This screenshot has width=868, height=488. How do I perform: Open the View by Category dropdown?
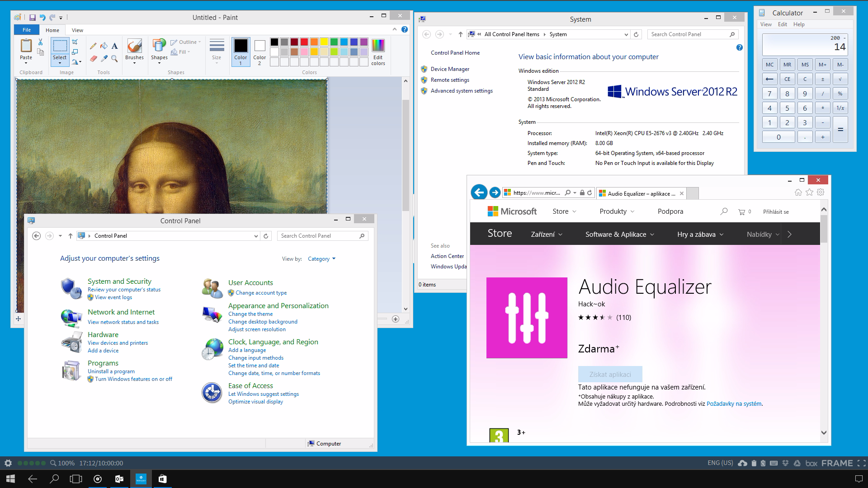[321, 259]
